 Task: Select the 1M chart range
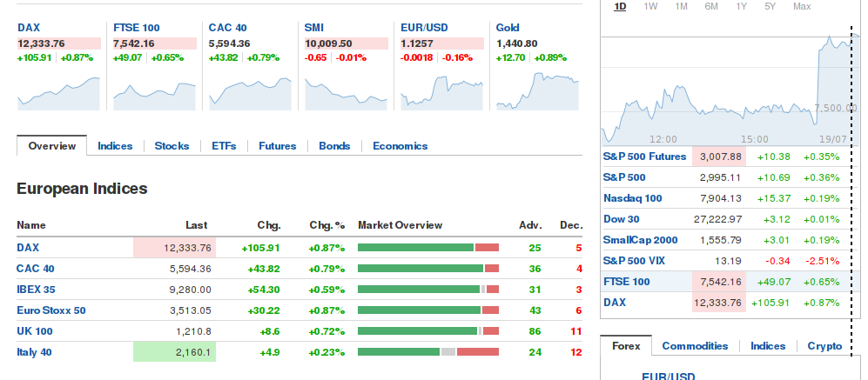click(681, 6)
